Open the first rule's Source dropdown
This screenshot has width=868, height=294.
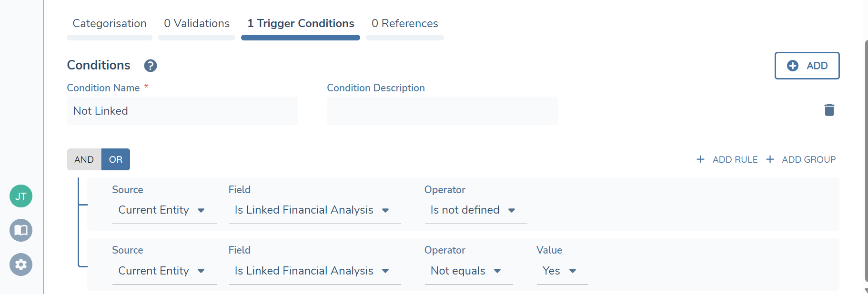[x=164, y=210]
